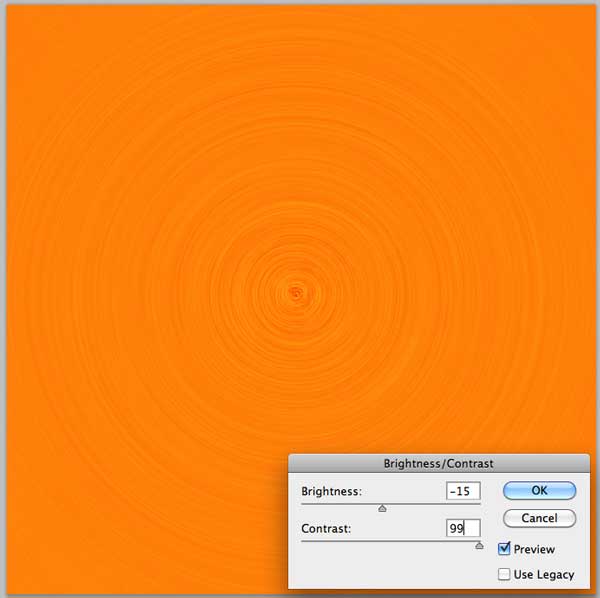Click the Contrast: label text
Screen dimensions: 600x598
click(326, 529)
